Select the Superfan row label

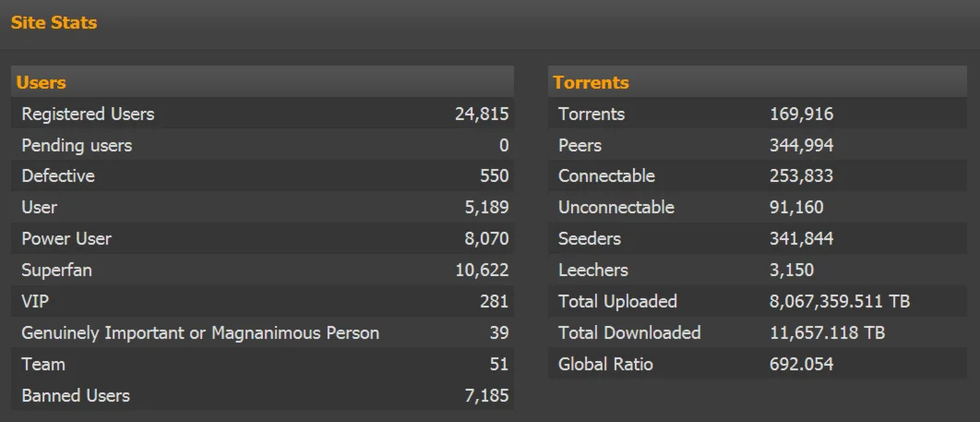click(56, 270)
